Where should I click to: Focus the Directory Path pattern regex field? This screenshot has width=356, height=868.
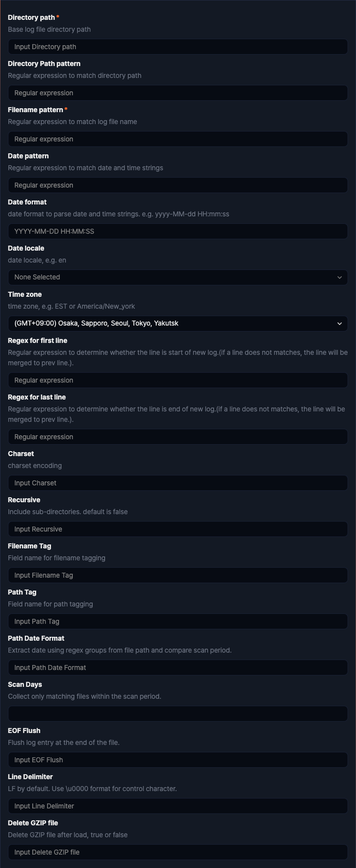pos(178,92)
